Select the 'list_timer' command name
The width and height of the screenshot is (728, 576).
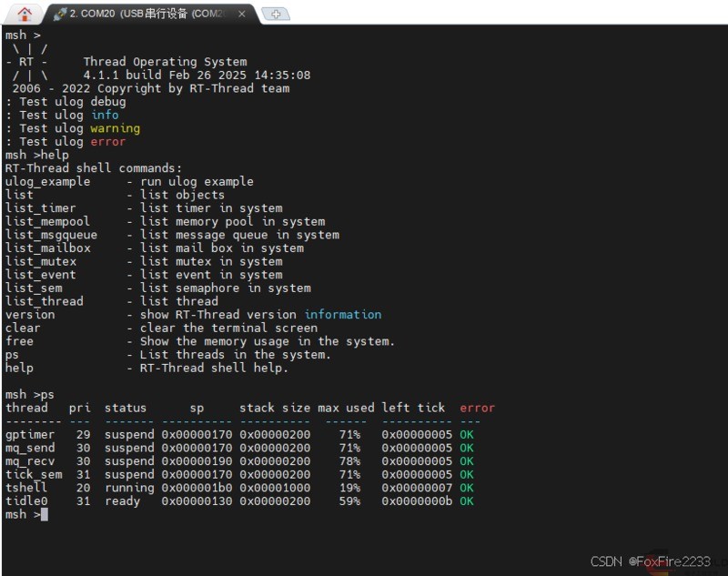(41, 208)
